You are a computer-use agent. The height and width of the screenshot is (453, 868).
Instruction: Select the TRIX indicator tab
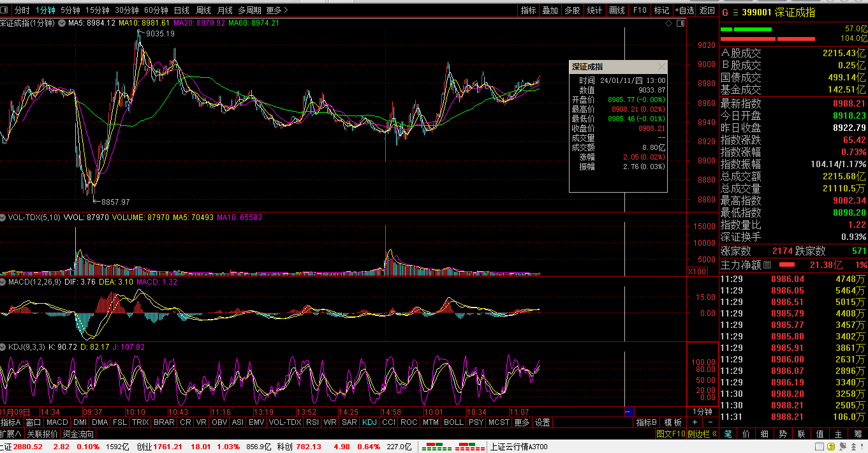pyautogui.click(x=140, y=422)
